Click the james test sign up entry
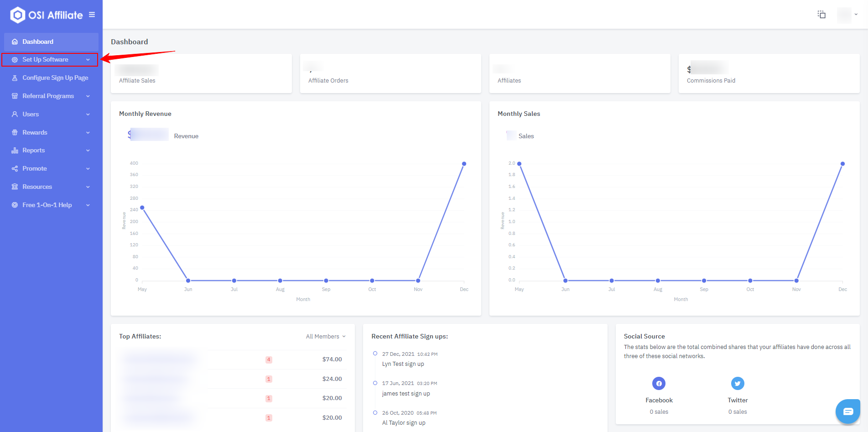Image resolution: width=868 pixels, height=432 pixels. (x=406, y=394)
